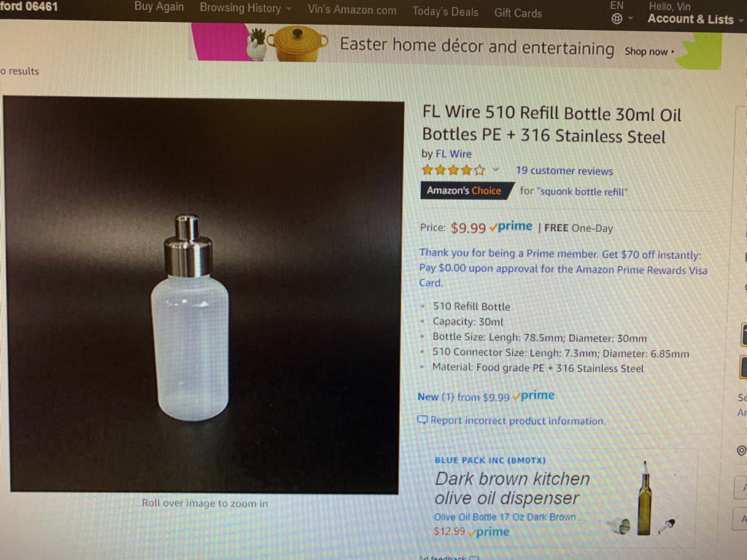The image size is (747, 560).
Task: Open the EN language selector arrow
Action: [x=630, y=18]
